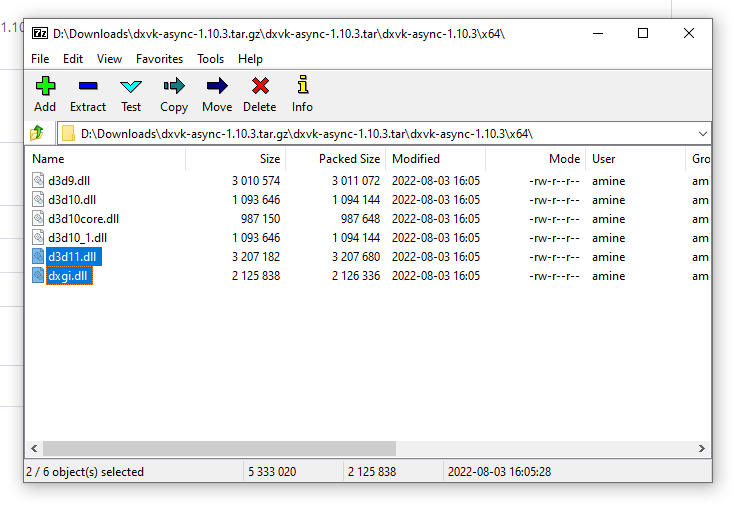Click the archive path address field
This screenshot has width=735, height=508.
pyautogui.click(x=380, y=133)
